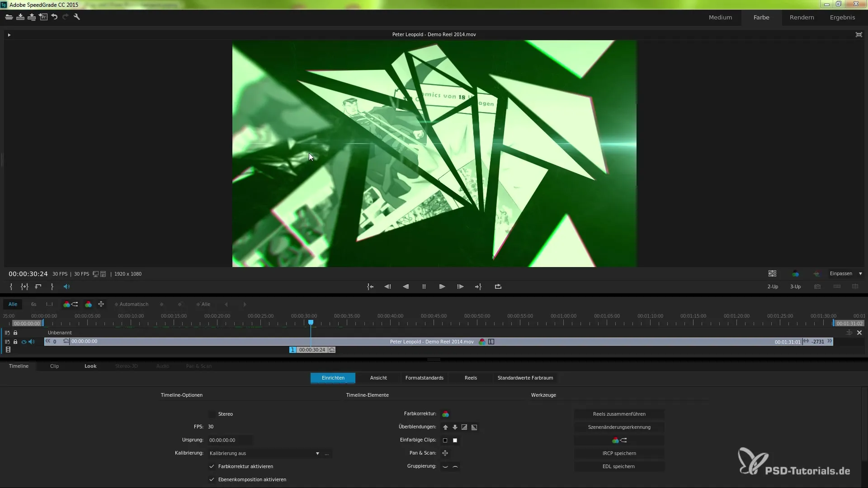Click the blue playhead marker on timeline ruler
Image resolution: width=868 pixels, height=488 pixels.
[x=311, y=322]
